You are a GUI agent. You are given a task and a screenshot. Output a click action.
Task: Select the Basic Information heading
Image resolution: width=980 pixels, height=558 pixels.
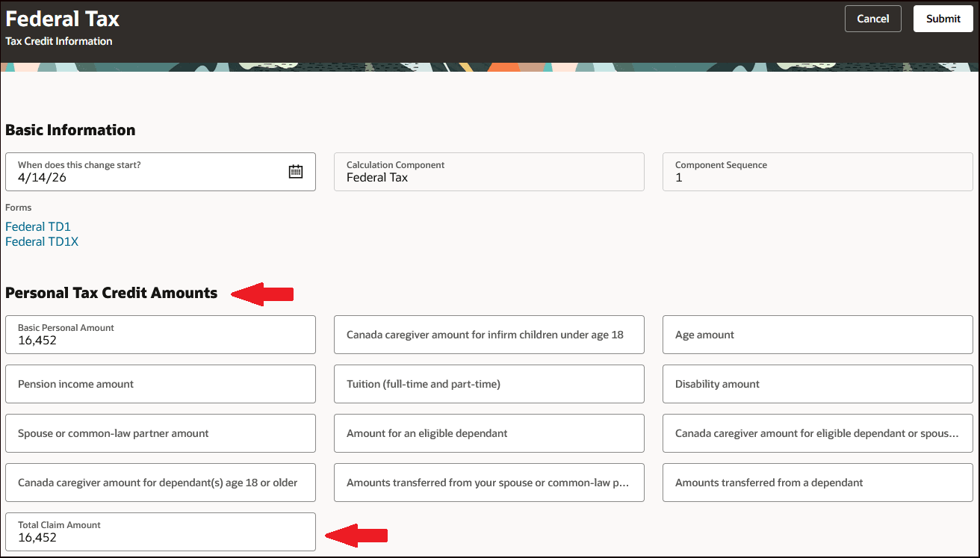pos(70,130)
